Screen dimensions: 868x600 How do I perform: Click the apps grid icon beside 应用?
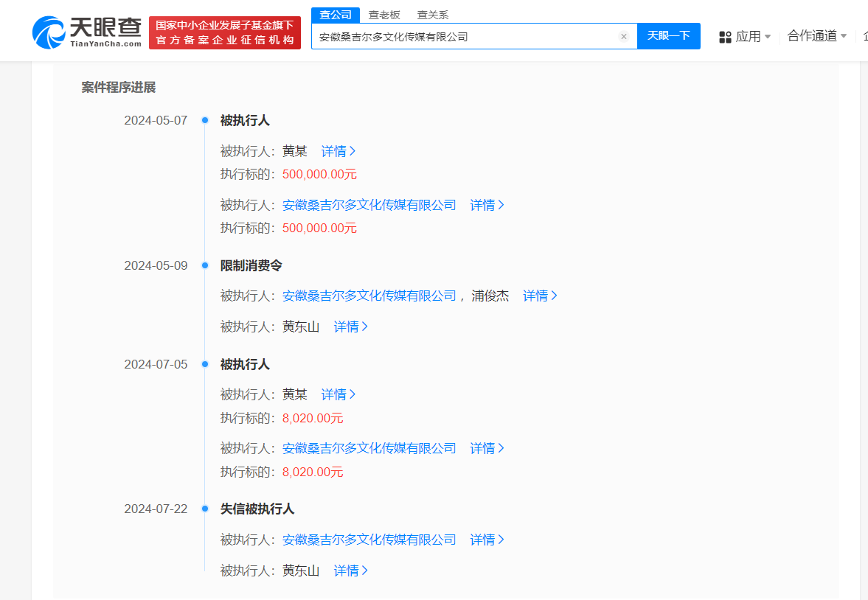tap(724, 36)
